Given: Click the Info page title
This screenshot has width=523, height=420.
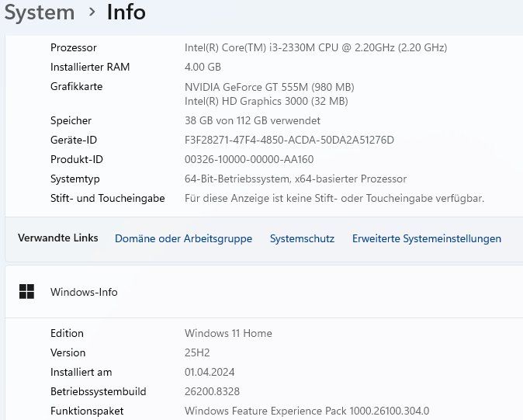Looking at the screenshot, I should pyautogui.click(x=126, y=12).
